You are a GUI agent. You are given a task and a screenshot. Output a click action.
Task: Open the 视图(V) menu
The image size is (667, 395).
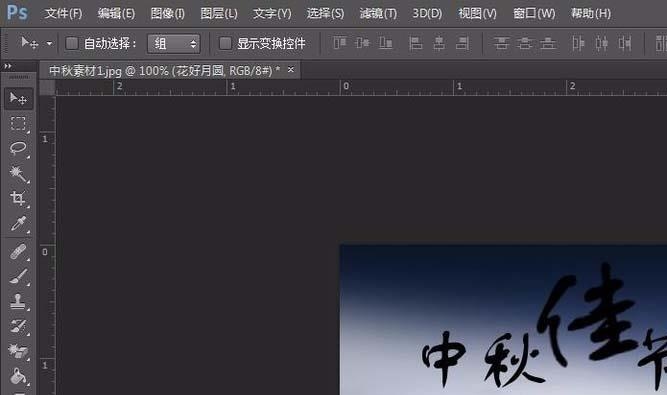coord(477,14)
